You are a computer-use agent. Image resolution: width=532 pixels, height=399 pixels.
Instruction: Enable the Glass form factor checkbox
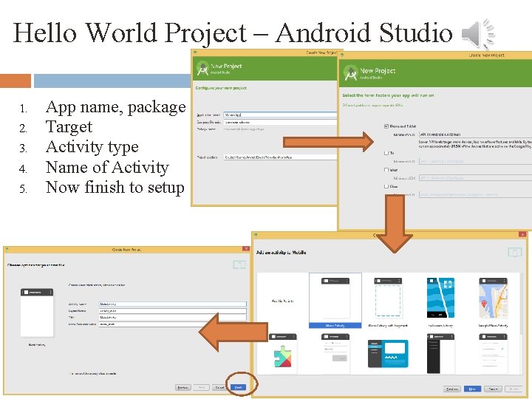[386, 186]
